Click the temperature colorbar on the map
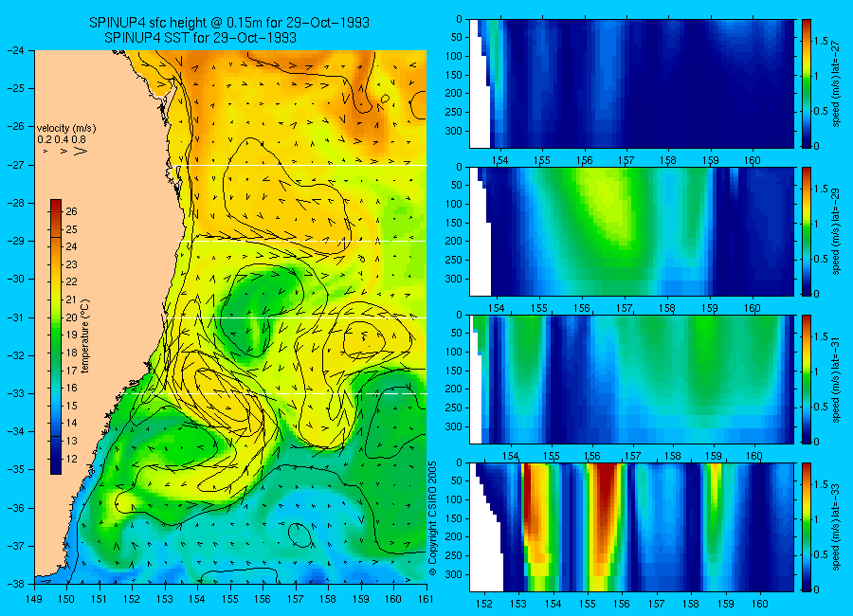853x616 pixels. click(56, 336)
